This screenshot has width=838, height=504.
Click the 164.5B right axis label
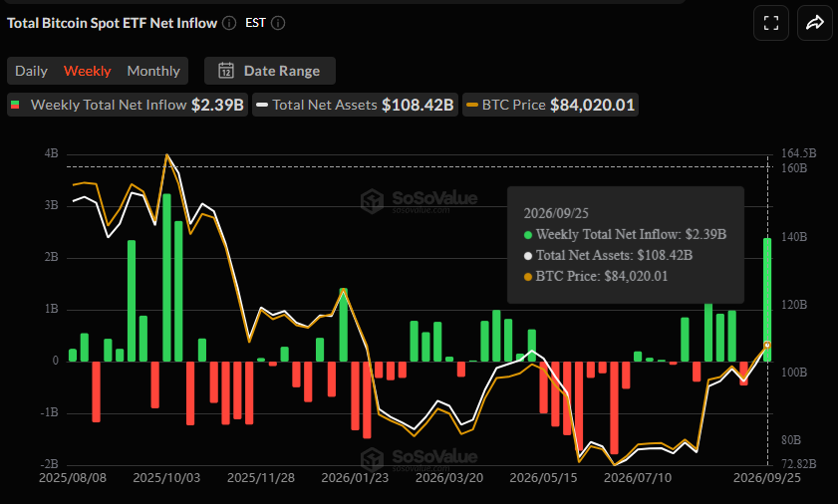[x=798, y=153]
